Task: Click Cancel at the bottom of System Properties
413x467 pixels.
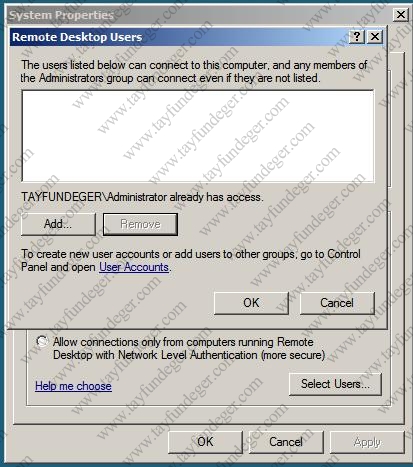Action: click(x=286, y=442)
